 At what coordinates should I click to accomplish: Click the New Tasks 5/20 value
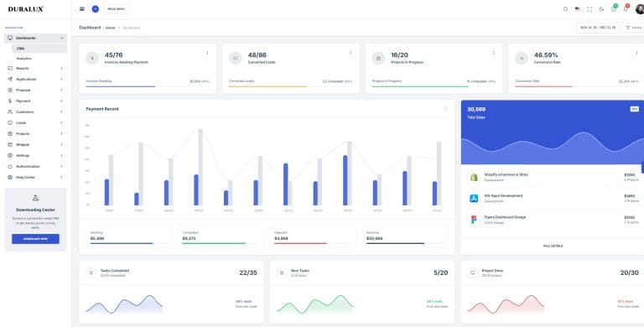click(441, 272)
